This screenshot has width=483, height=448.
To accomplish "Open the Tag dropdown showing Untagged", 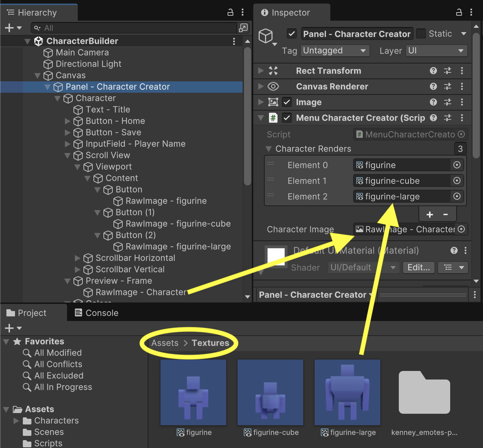I will [x=335, y=51].
